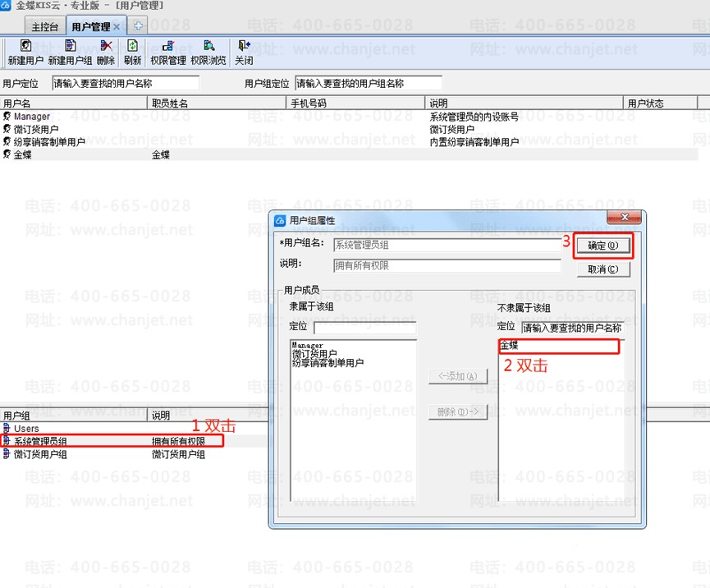Click the 关闭 toolbar icon
The height and width of the screenshot is (588, 710).
coord(244,47)
